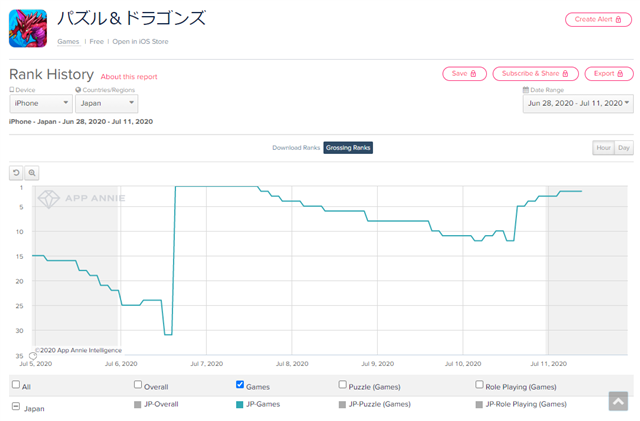
Task: Tick the All checkbox
Action: [16, 385]
